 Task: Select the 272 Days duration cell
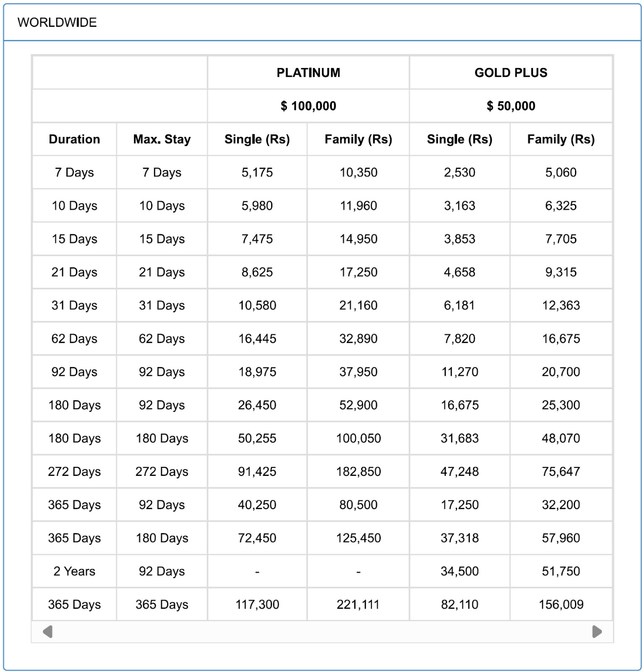click(74, 471)
